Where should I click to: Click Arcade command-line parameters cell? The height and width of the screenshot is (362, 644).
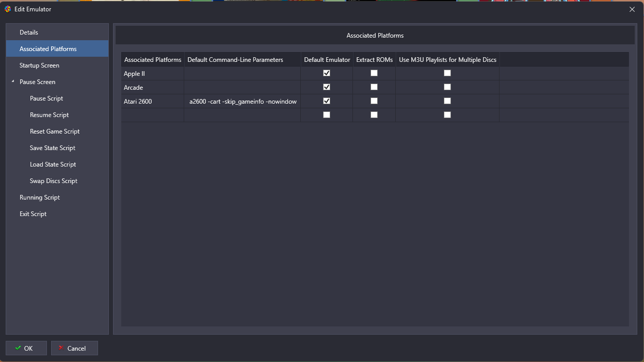(x=243, y=87)
